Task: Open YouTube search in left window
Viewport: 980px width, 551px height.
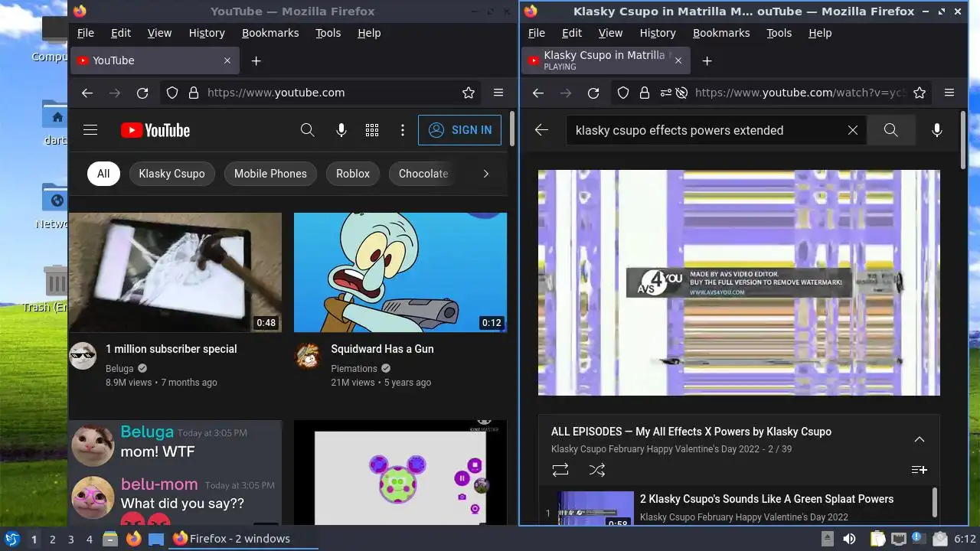Action: [308, 130]
